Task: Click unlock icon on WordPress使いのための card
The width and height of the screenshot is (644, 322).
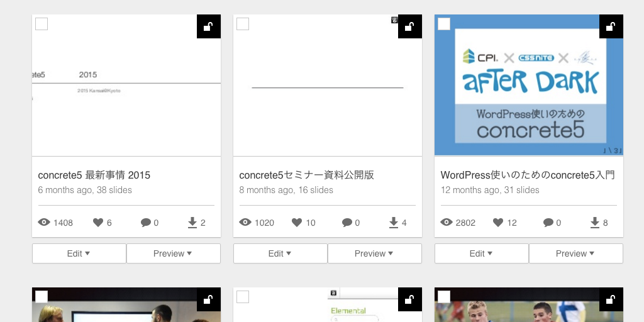Action: 611,26
